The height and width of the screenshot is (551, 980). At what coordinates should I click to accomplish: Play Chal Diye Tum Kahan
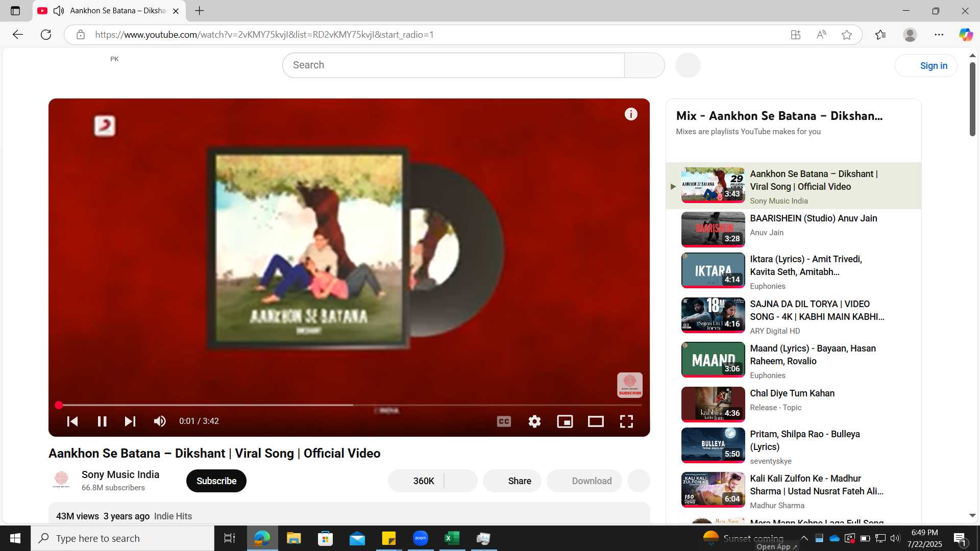[794, 404]
